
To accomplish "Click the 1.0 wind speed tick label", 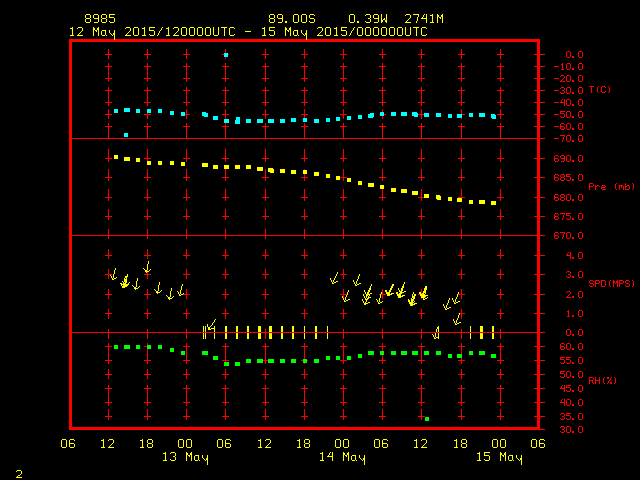I will pyautogui.click(x=574, y=314).
